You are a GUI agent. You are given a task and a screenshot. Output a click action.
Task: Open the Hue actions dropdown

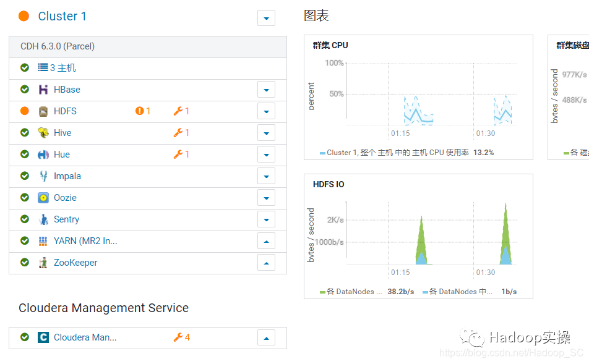[266, 154]
